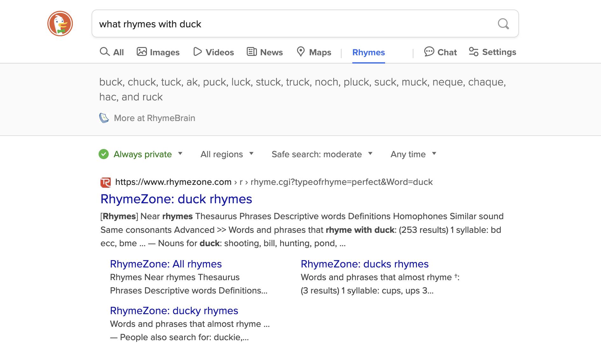Image resolution: width=601 pixels, height=364 pixels.
Task: Open Maps search via the pin icon
Action: [301, 52]
